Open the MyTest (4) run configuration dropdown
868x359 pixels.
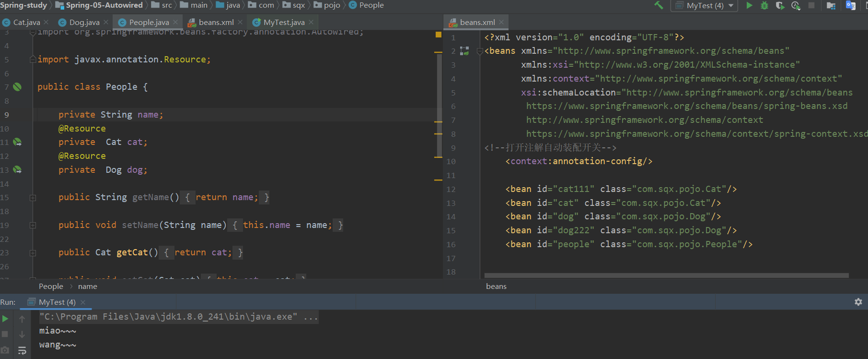tap(705, 6)
